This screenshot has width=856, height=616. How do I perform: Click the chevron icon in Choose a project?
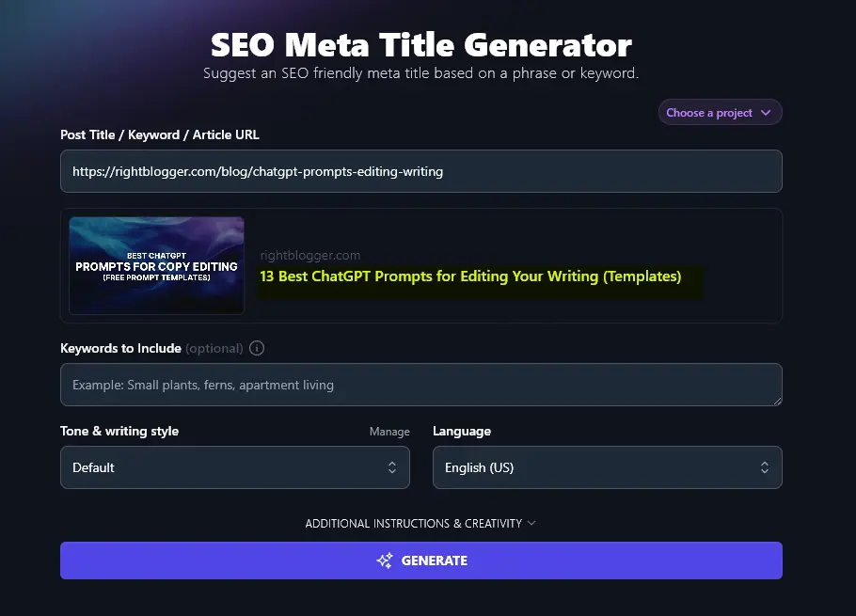coord(766,113)
